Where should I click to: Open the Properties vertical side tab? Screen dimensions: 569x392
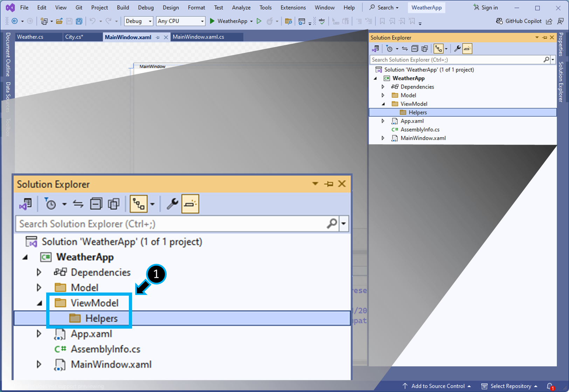coord(561,44)
